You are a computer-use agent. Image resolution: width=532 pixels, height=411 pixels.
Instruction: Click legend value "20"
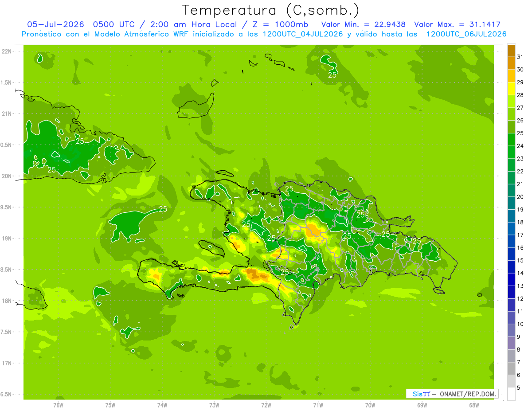coord(520,197)
